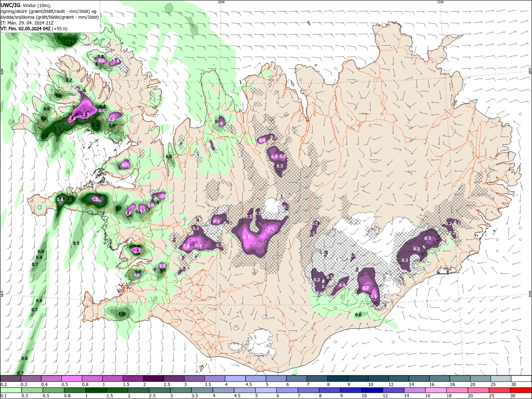Click the '0.8' label in the lower legend row
This screenshot has width=532, height=399.
[x=67, y=396]
